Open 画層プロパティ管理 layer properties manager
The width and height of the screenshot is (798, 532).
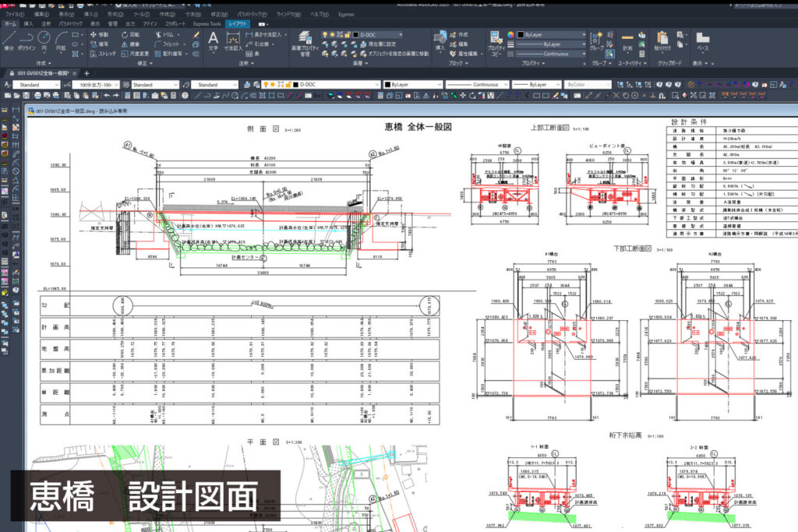[305, 44]
